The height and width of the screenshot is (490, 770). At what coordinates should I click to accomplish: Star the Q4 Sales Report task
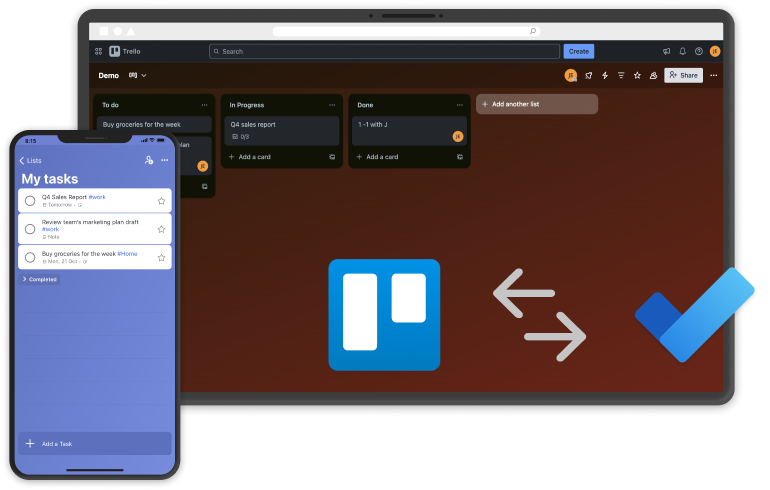tap(161, 201)
